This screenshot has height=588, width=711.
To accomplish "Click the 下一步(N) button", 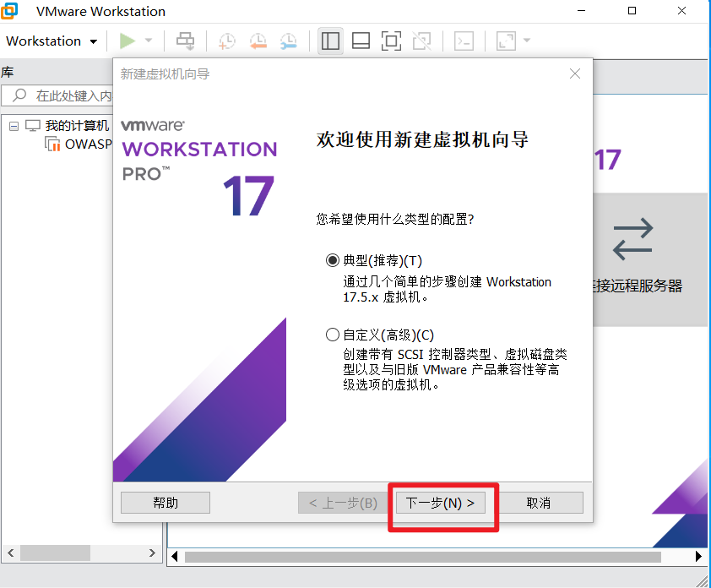I will click(x=441, y=503).
